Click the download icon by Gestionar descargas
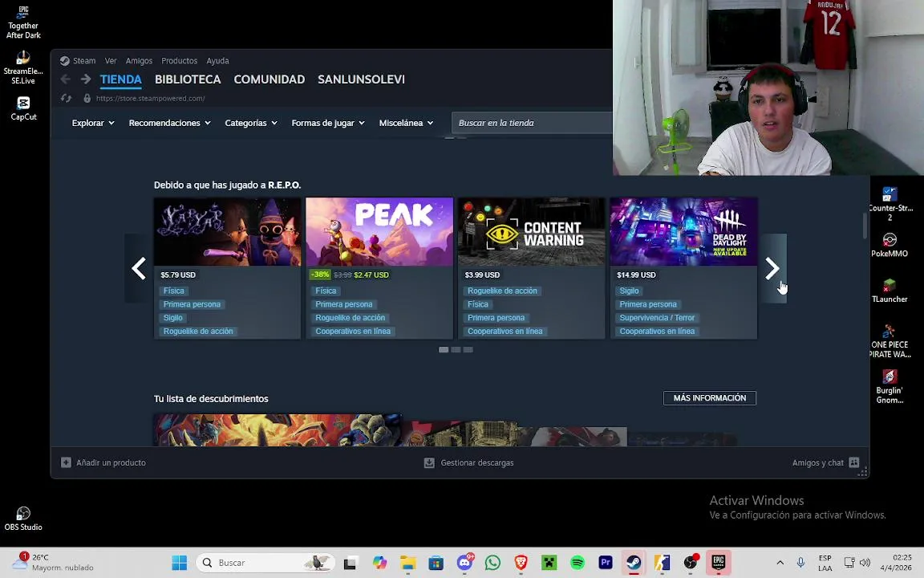The image size is (924, 578). click(429, 463)
